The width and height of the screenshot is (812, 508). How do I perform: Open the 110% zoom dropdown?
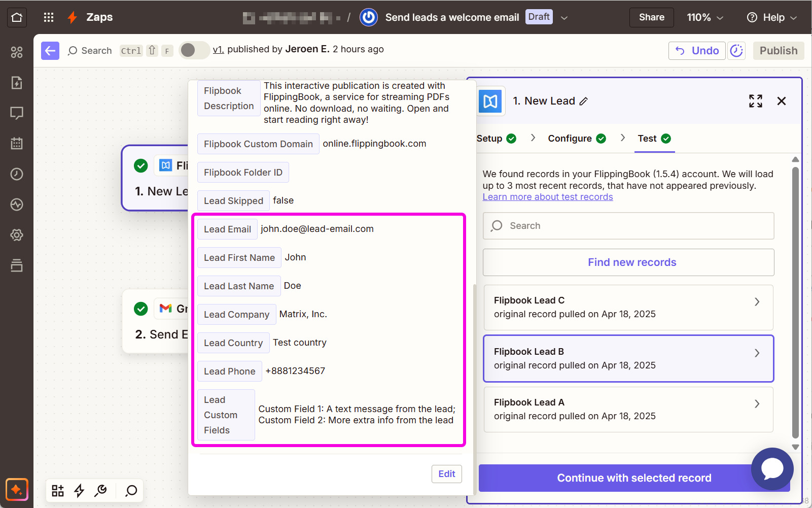tap(705, 17)
